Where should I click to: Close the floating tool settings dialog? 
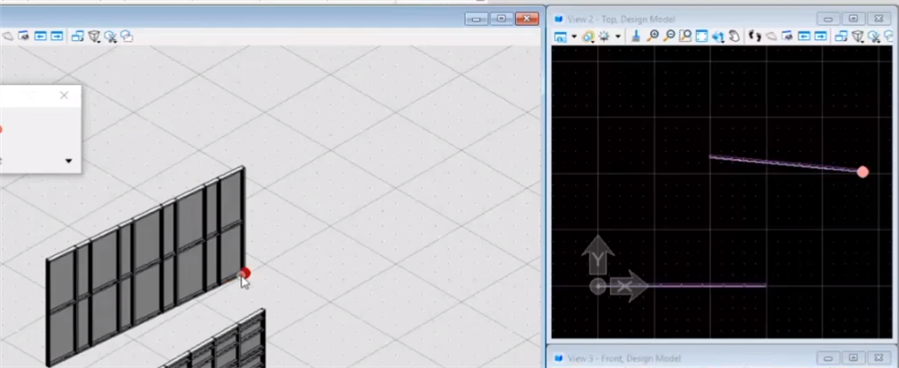tap(64, 95)
